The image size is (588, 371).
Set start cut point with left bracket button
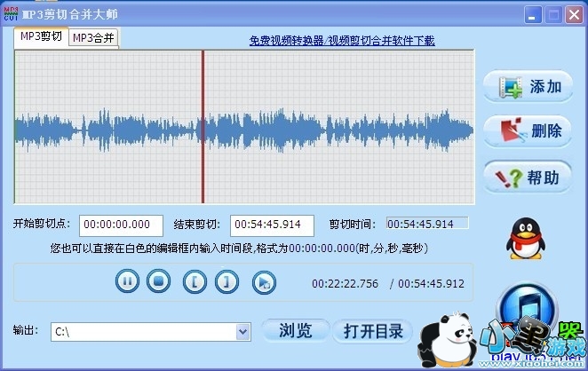pyautogui.click(x=195, y=282)
